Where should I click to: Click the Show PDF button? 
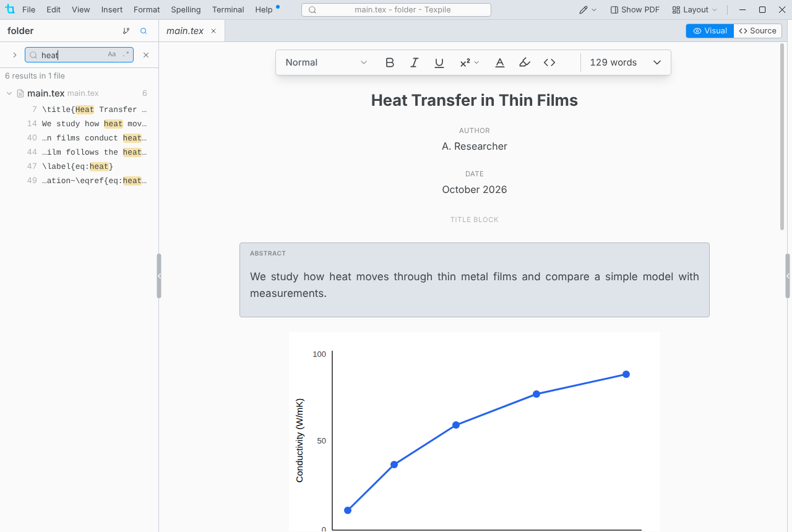point(635,10)
